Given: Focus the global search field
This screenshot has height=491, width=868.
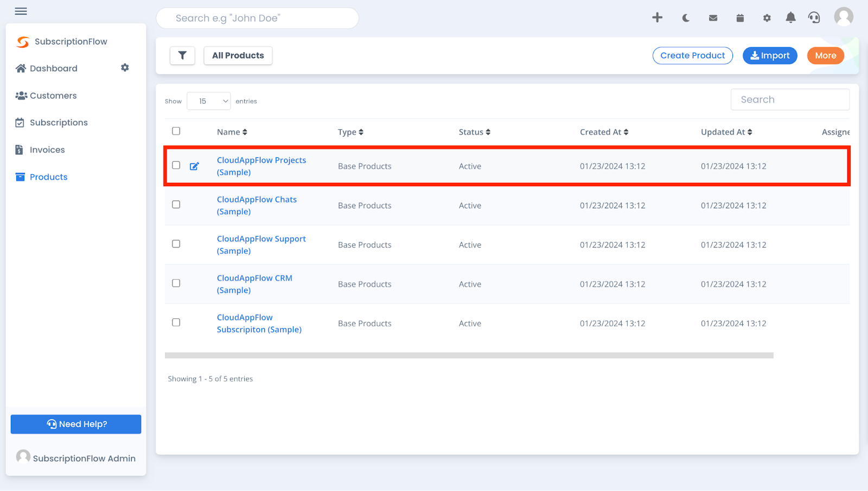Looking at the screenshot, I should tap(258, 18).
